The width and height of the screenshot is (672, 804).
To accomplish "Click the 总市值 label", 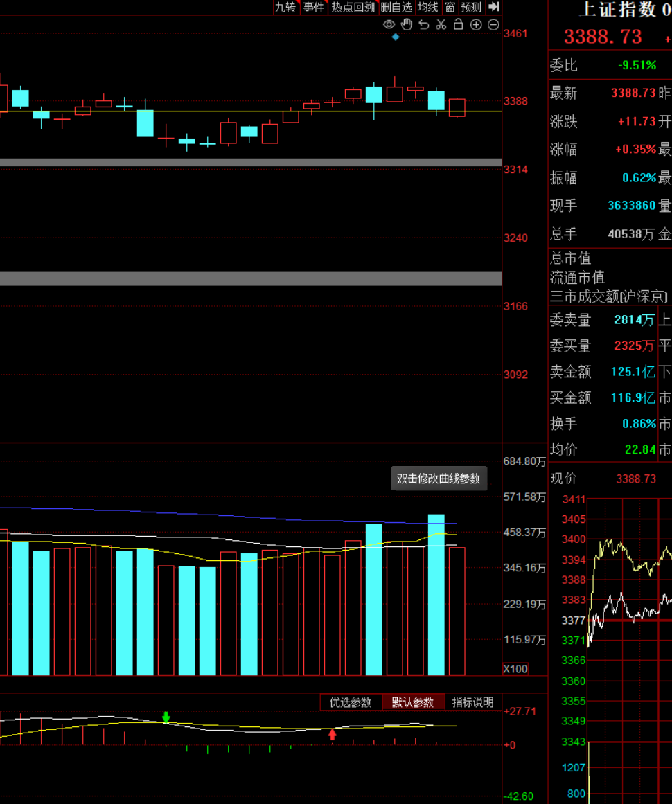I will pyautogui.click(x=570, y=258).
